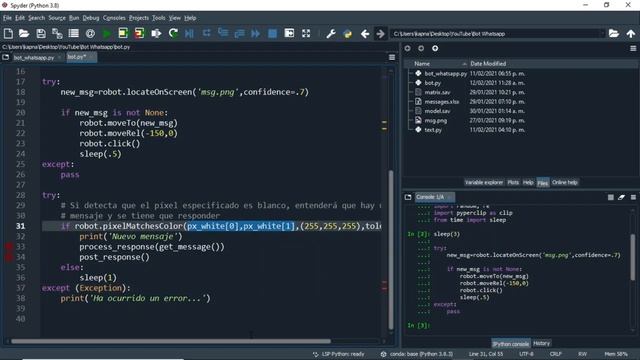Re-run the last script
The height and width of the screenshot is (360, 640).
[x=173, y=33]
